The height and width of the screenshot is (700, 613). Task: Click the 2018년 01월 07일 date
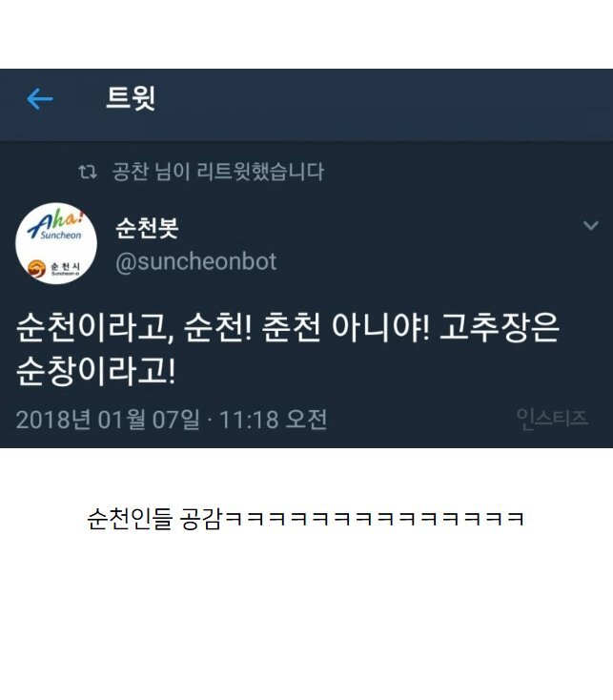pyautogui.click(x=108, y=420)
